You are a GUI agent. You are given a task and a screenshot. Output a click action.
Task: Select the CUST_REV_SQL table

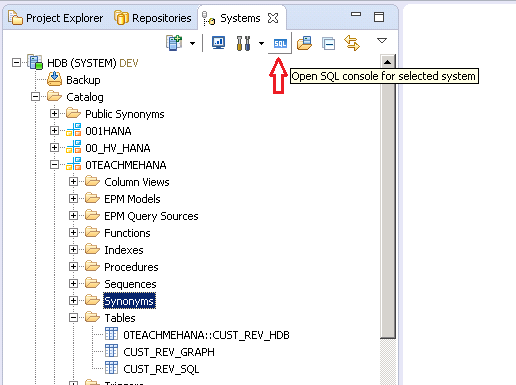pyautogui.click(x=161, y=369)
